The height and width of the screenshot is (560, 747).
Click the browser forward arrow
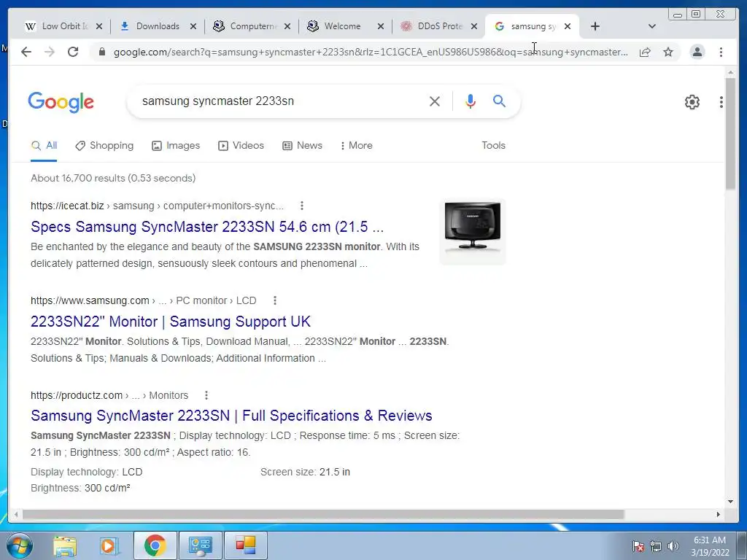pos(50,52)
